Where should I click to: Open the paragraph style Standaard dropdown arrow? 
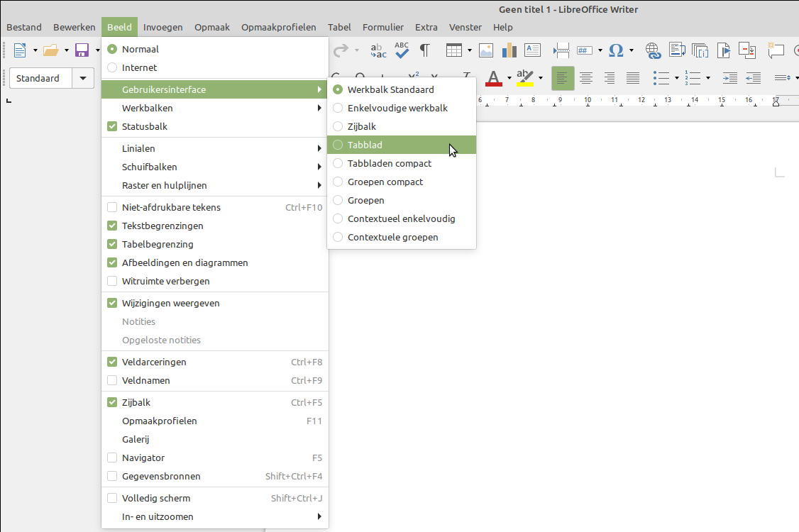84,78
